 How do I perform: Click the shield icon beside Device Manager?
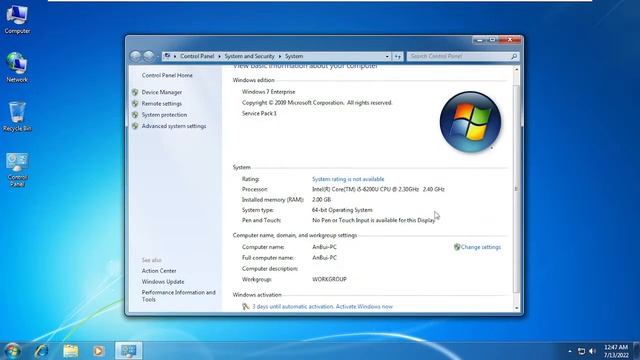[135, 92]
